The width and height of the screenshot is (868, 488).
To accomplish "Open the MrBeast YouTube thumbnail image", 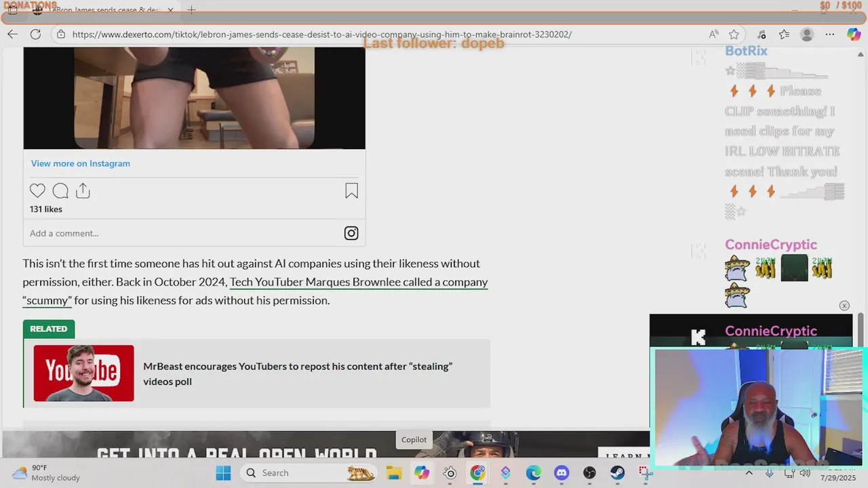I will [83, 373].
